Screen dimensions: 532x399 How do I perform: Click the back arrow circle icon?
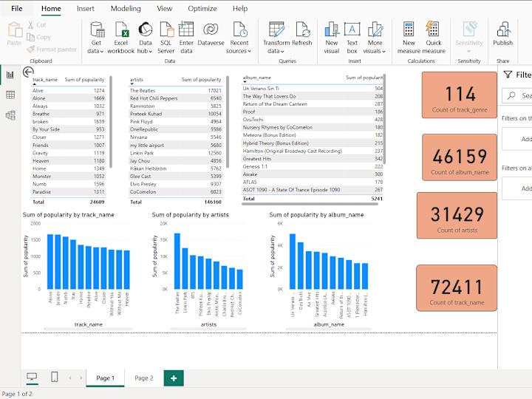point(28,72)
